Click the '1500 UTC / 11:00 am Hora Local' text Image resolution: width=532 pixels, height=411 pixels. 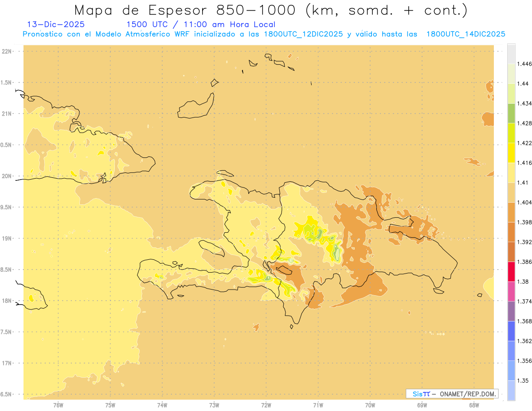click(201, 24)
